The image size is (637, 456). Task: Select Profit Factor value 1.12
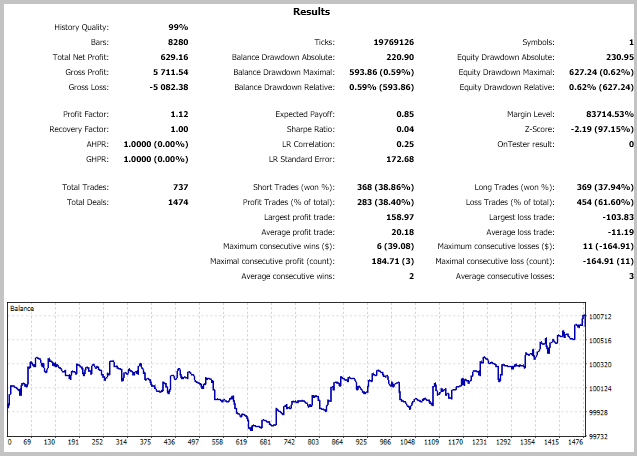(x=179, y=114)
